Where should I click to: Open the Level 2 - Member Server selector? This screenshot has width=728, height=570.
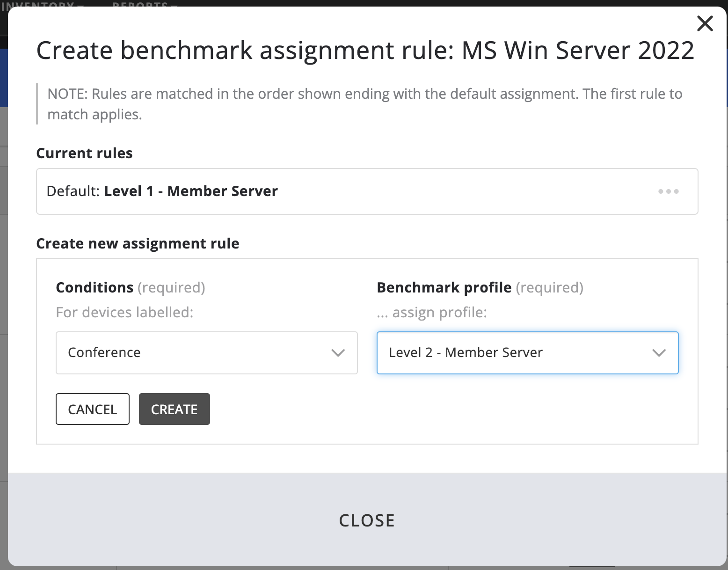[527, 353]
